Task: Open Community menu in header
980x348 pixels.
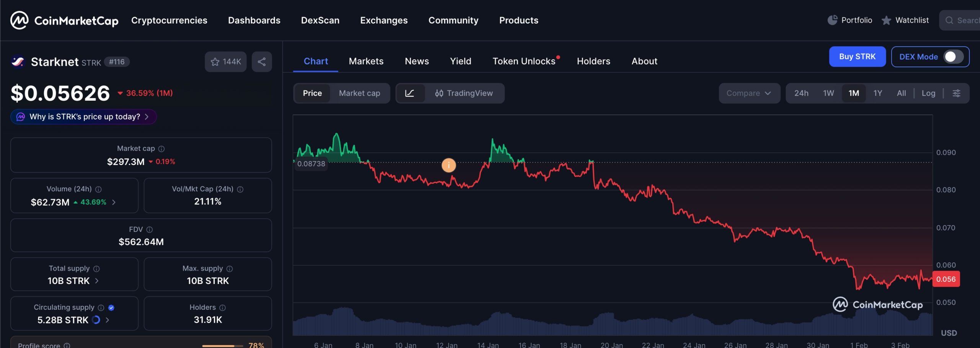Action: coord(453,20)
